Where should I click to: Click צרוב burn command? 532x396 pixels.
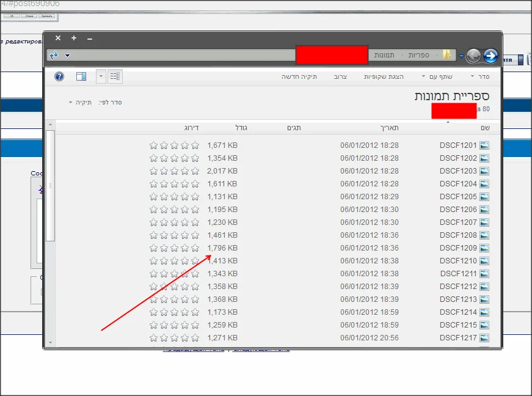click(x=340, y=76)
